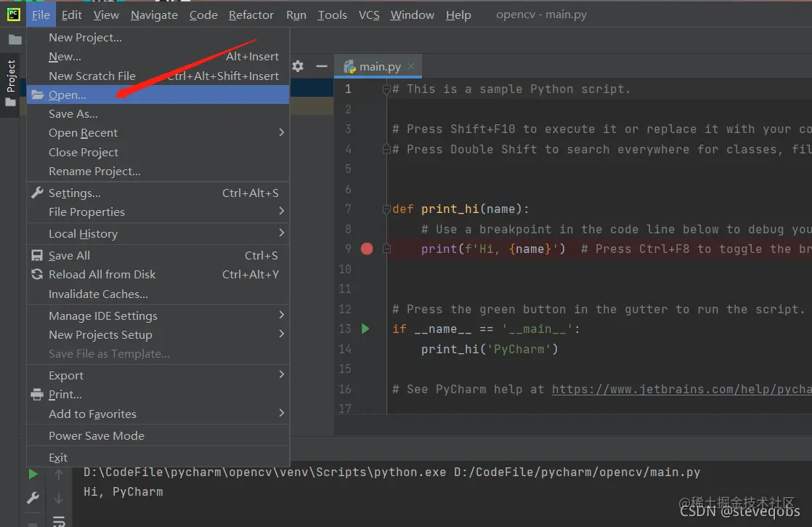Click the project panel settings gear icon
Image resolution: width=812 pixels, height=527 pixels.
(298, 66)
